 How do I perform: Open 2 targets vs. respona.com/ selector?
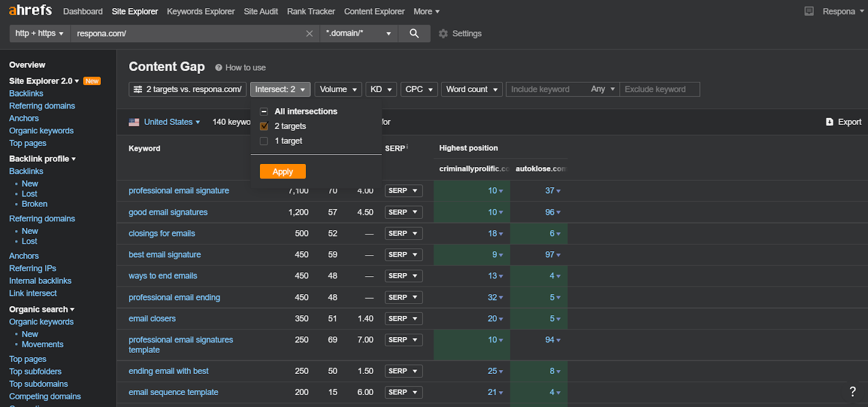coord(188,90)
